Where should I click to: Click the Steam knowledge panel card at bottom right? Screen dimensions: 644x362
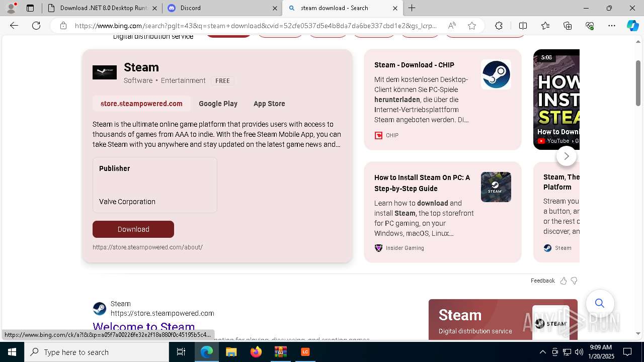[x=503, y=319]
